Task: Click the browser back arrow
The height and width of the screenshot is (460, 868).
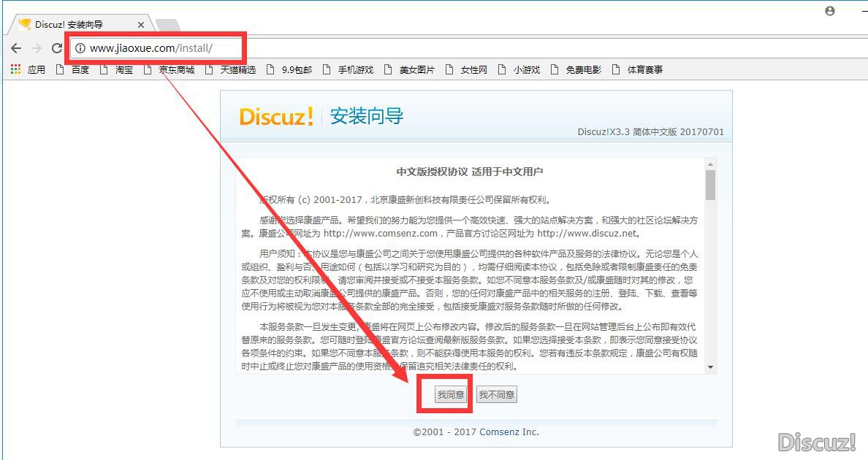Action: [16, 48]
